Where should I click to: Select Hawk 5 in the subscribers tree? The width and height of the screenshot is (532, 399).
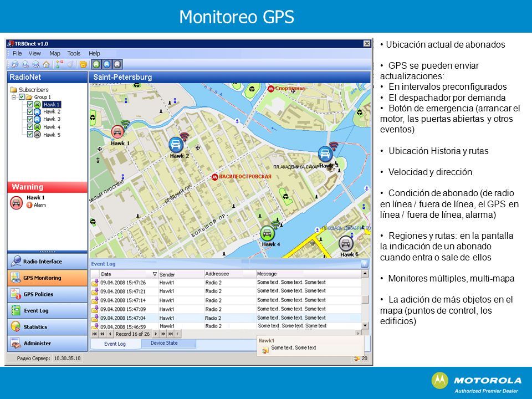coord(52,135)
